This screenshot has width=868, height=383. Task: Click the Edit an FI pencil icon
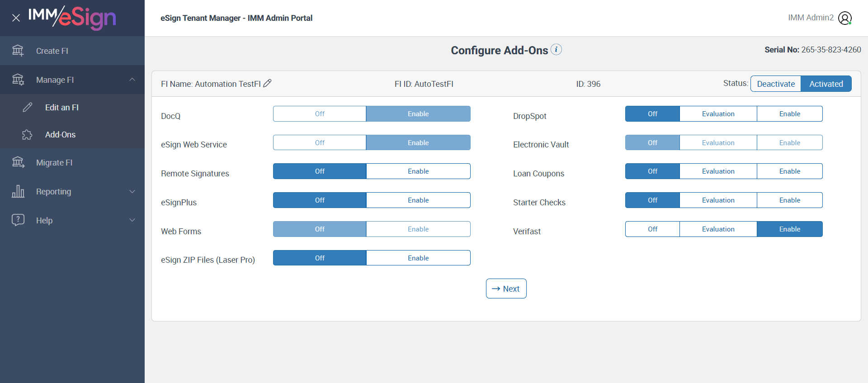[x=28, y=107]
